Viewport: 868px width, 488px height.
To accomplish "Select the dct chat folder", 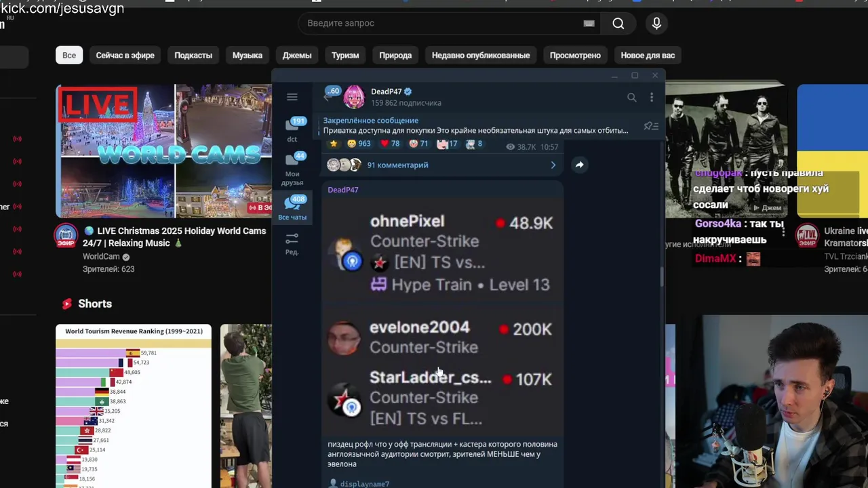I will tap(292, 129).
